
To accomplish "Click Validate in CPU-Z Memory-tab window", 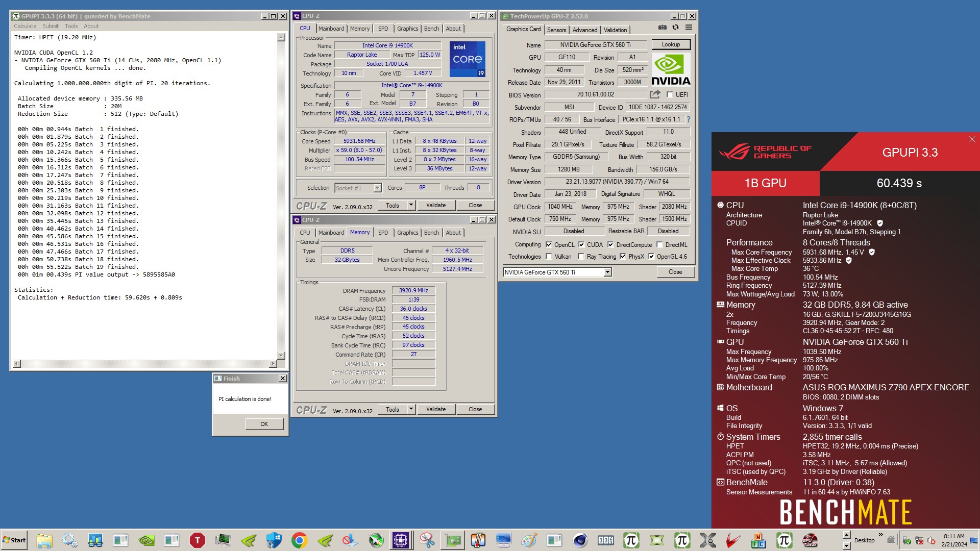I will pos(436,409).
